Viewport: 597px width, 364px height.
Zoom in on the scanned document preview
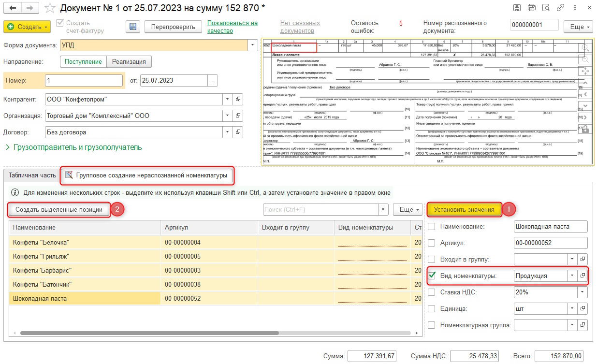585,47
